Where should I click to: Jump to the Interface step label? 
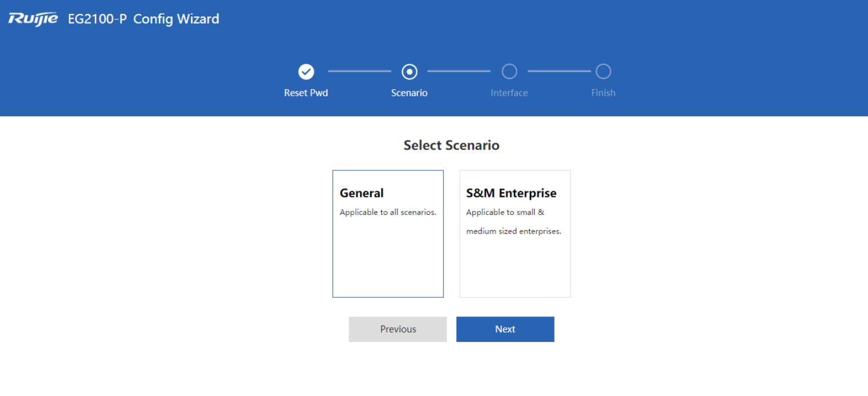point(509,93)
